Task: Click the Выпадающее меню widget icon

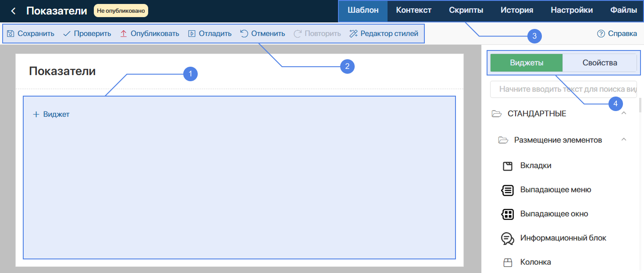Action: pyautogui.click(x=507, y=190)
